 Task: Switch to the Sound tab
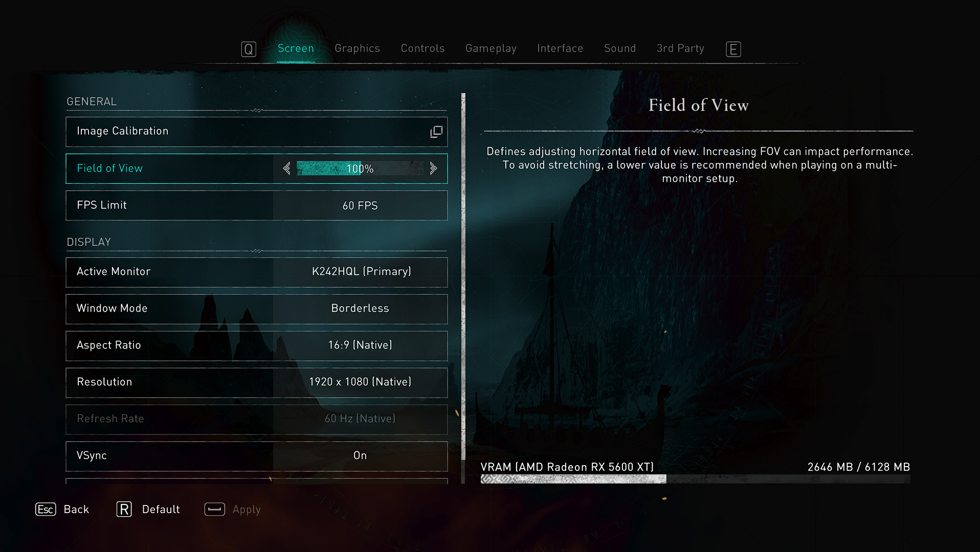click(x=619, y=49)
